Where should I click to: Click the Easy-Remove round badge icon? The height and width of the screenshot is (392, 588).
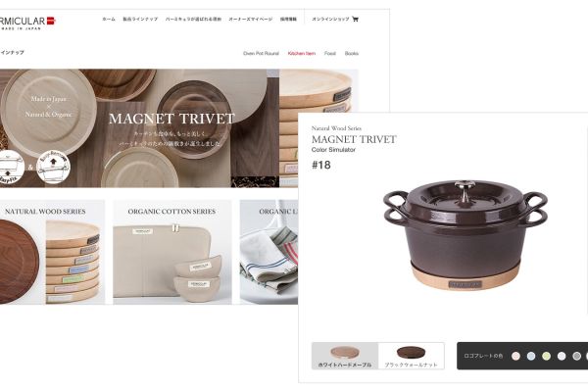pos(53,167)
